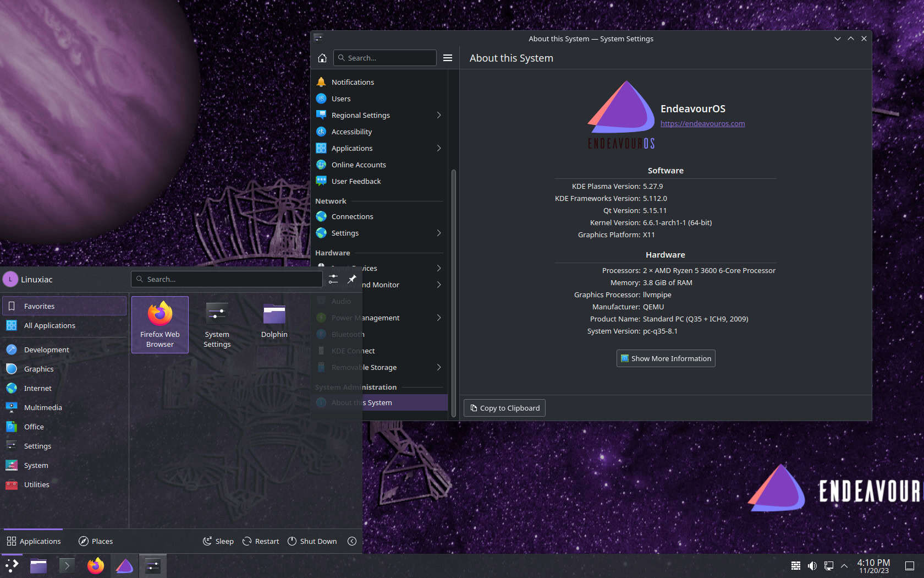Toggle Show Desktop at taskbar's far right
924x578 pixels.
click(910, 565)
